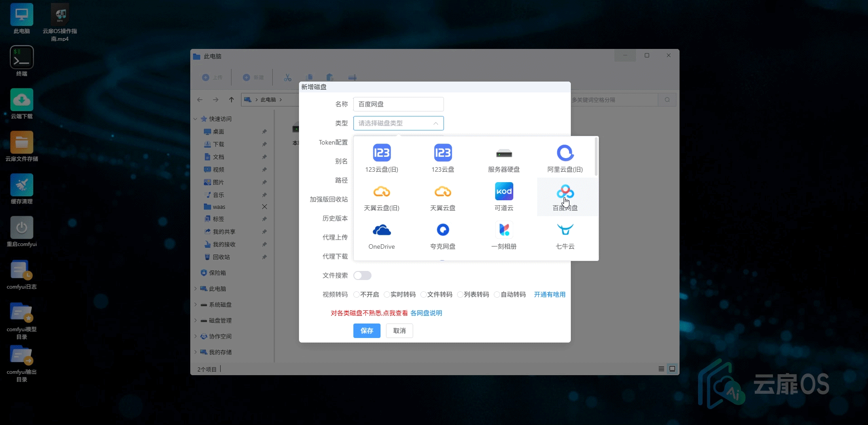Select the 不开启 video transcoding radio
Viewport: 868px width, 425px height.
coord(366,295)
